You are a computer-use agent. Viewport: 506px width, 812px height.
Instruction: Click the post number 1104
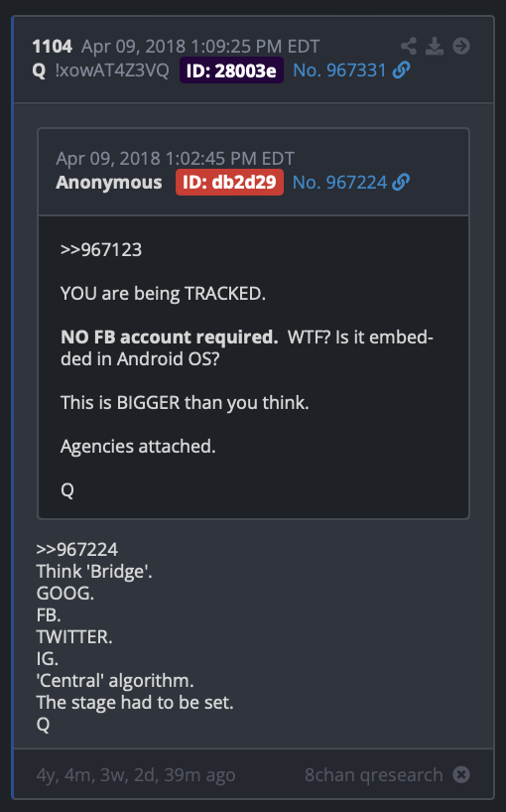(x=53, y=47)
